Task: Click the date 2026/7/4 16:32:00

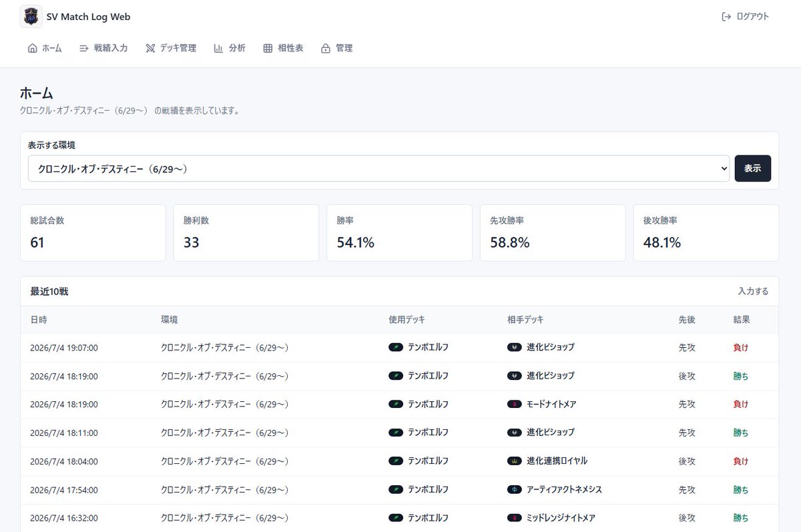Action: tap(64, 518)
